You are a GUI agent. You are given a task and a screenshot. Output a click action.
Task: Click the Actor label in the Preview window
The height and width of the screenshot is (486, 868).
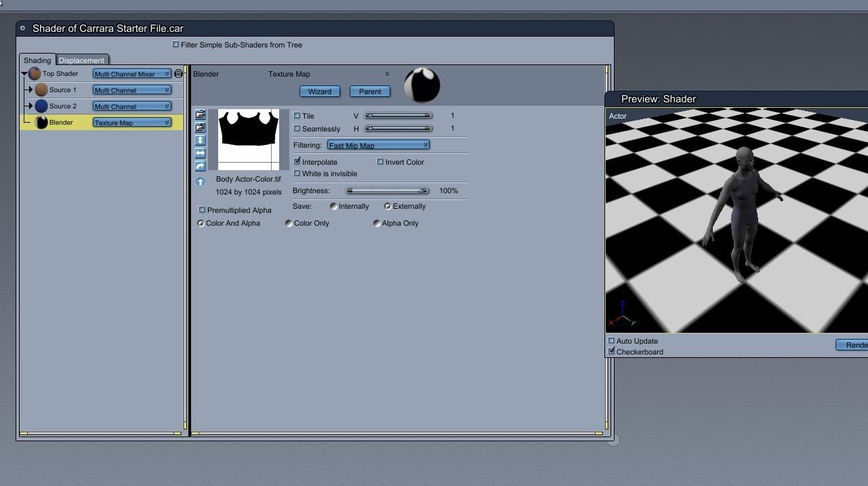[618, 116]
